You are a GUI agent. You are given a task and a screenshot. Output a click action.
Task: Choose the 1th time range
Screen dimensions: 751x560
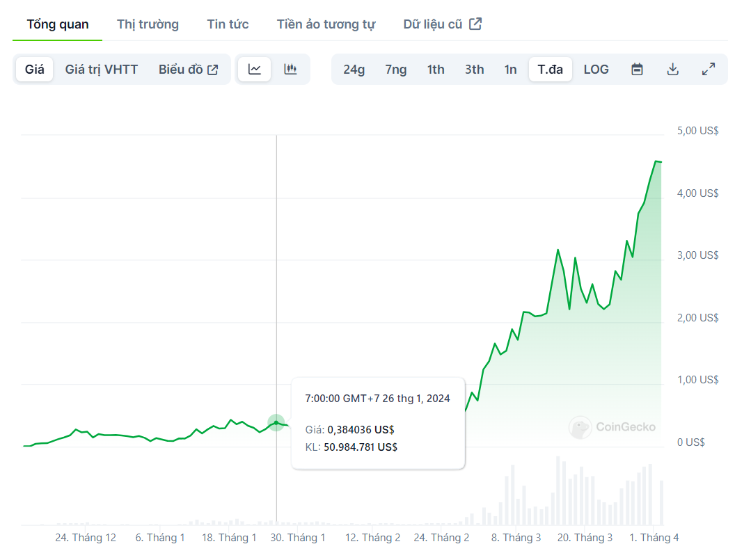coord(436,70)
